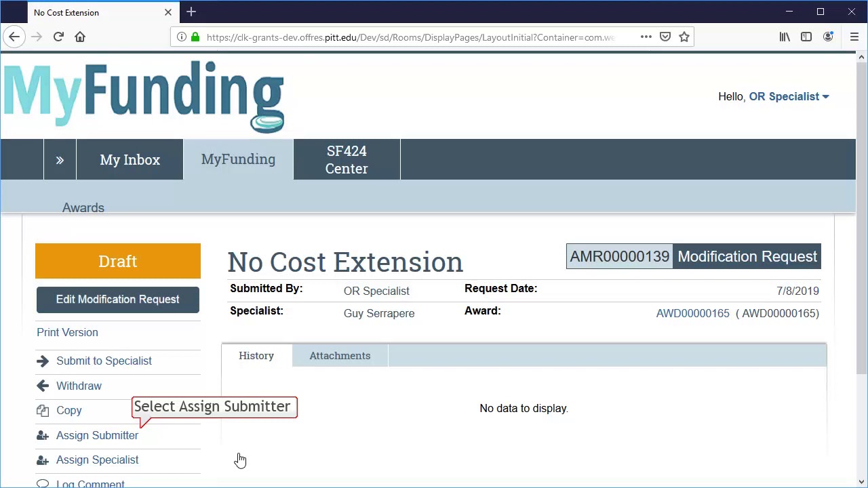Click the Log Comment speech bubble icon
The width and height of the screenshot is (868, 488).
pos(43,484)
